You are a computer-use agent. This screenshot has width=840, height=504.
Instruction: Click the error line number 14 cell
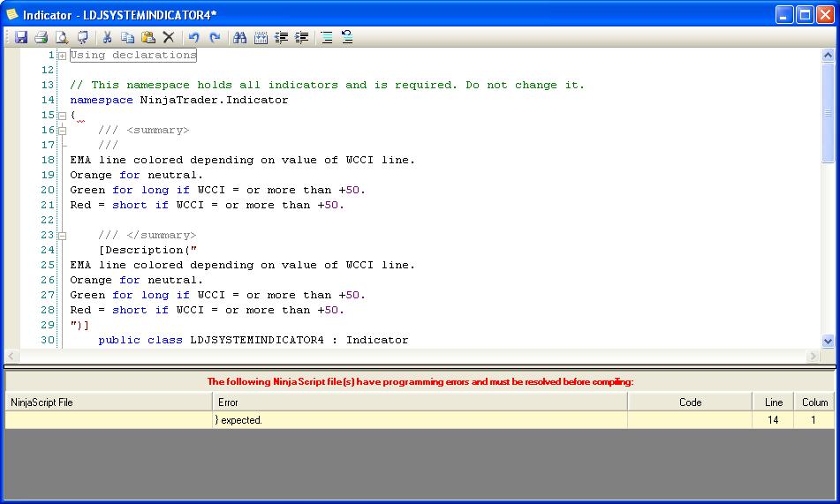[773, 420]
